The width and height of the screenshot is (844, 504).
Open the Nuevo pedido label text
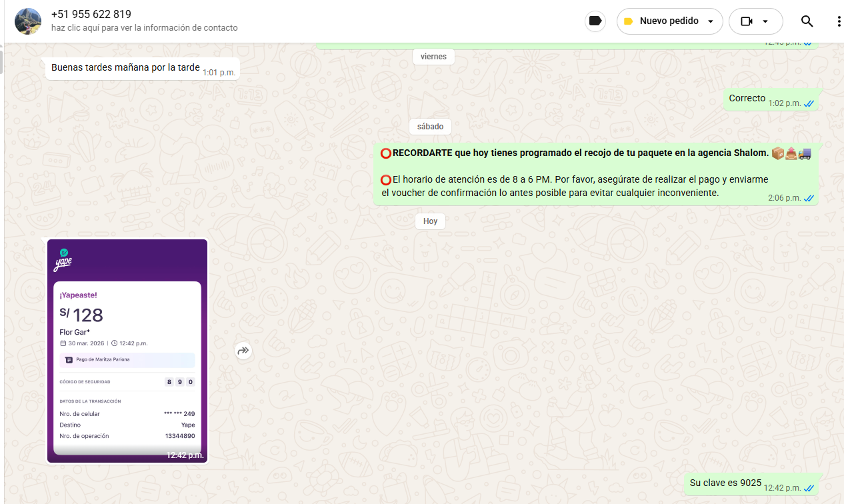(669, 21)
